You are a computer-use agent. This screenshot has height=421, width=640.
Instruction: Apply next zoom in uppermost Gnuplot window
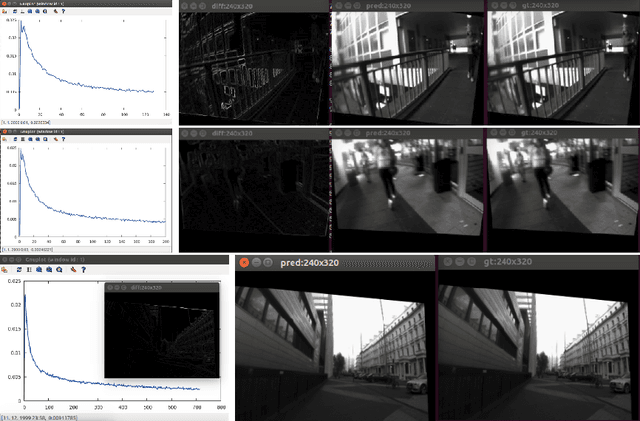coord(37,11)
